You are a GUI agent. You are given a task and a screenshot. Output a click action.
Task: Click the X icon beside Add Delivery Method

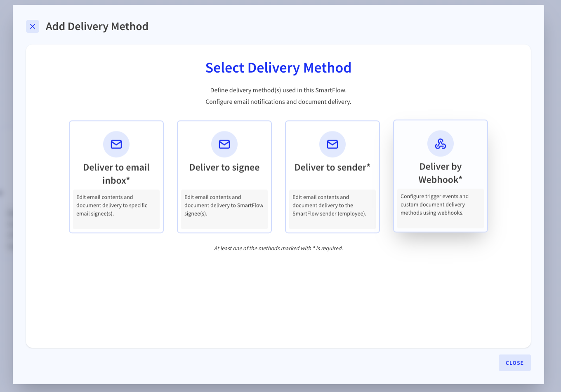(33, 26)
